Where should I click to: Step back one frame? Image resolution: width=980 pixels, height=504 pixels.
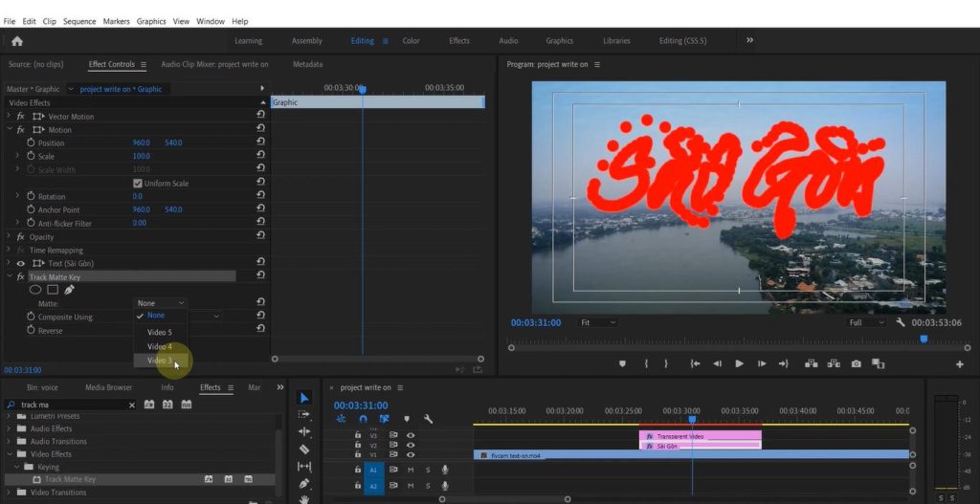click(x=718, y=363)
